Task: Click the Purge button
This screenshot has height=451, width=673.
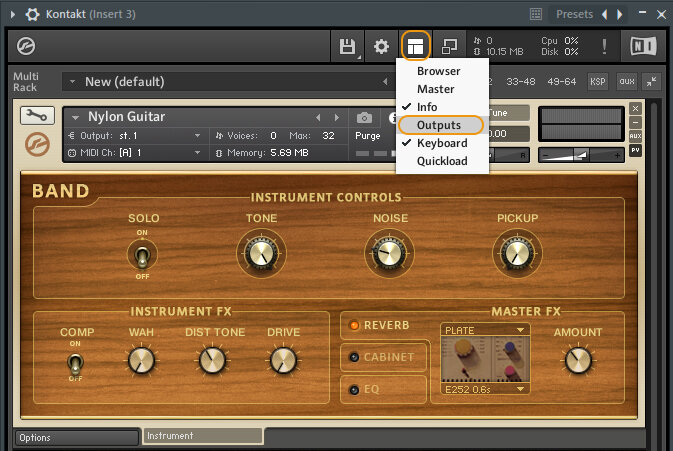Action: (x=368, y=136)
